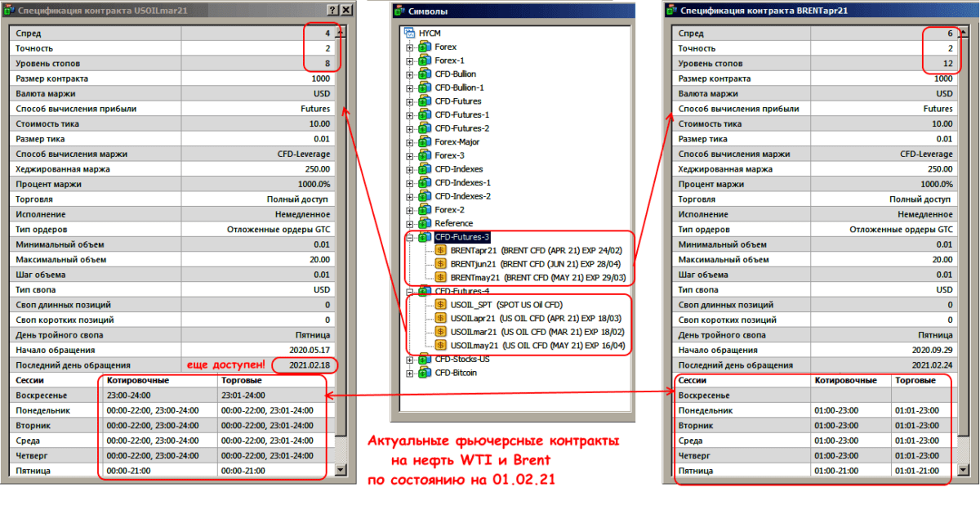980x528 pixels.
Task: Collapse the CFD-Futures-3 tree node
Action: 410,237
